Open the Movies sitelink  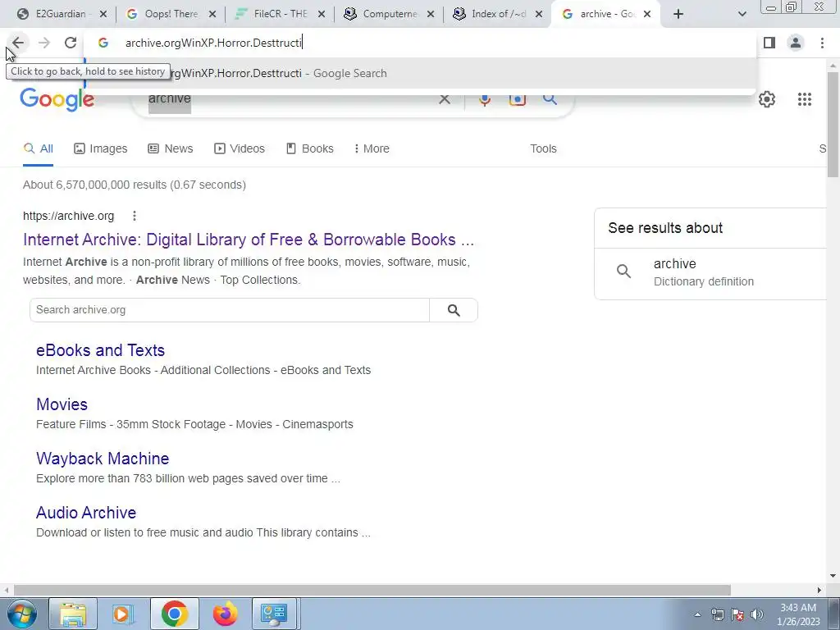click(x=62, y=404)
